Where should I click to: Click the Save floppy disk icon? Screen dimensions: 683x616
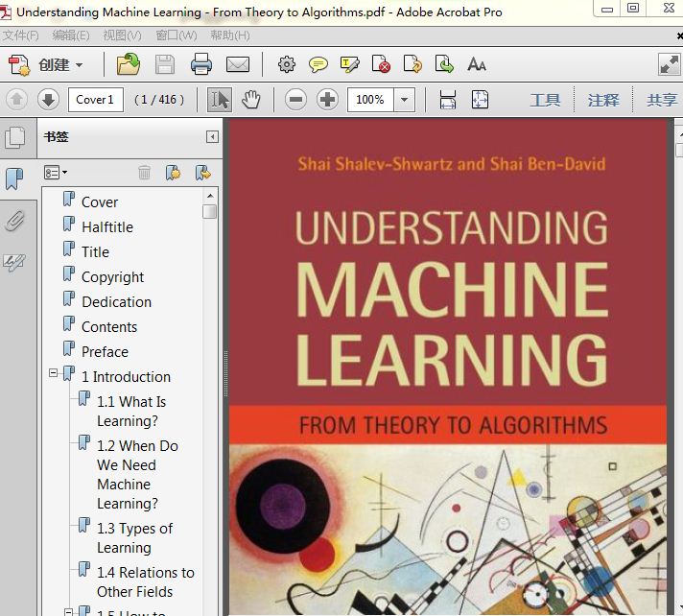pos(165,65)
